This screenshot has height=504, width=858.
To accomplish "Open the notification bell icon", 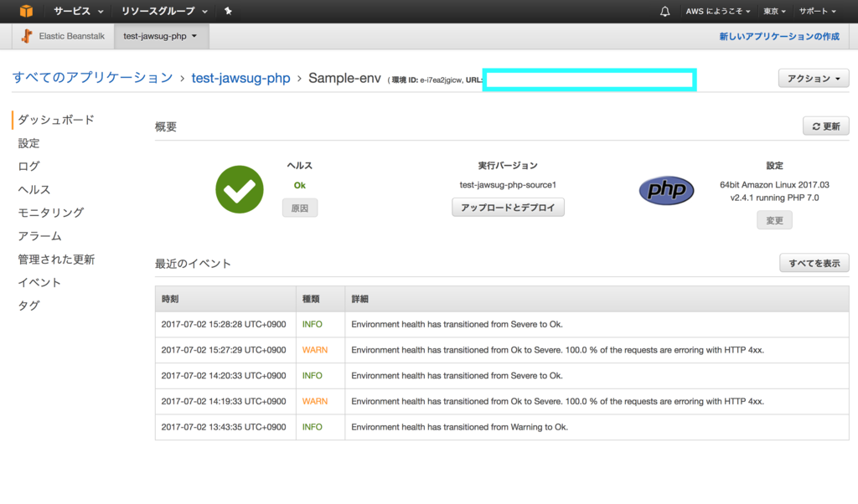I will [x=664, y=12].
